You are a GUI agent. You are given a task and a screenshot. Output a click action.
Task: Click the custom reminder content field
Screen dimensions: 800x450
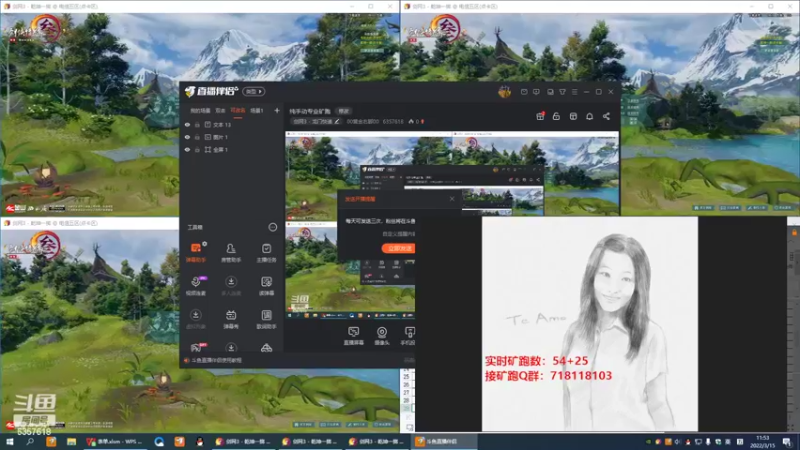(x=398, y=234)
